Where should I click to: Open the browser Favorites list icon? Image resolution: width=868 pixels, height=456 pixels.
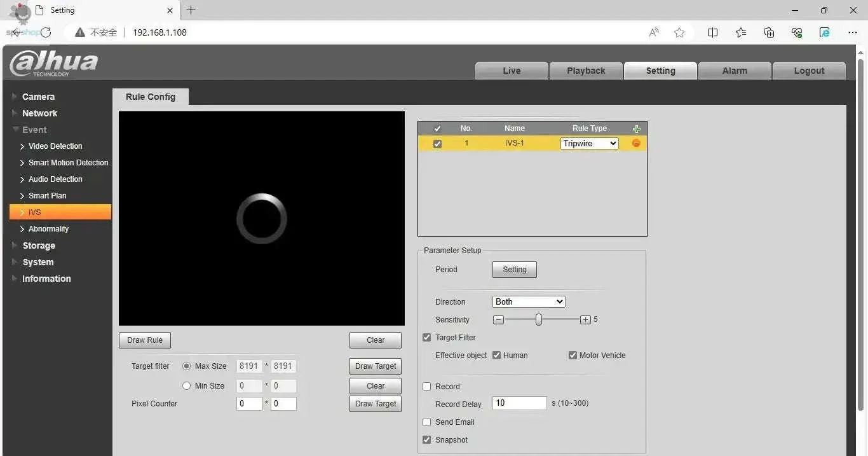click(741, 32)
